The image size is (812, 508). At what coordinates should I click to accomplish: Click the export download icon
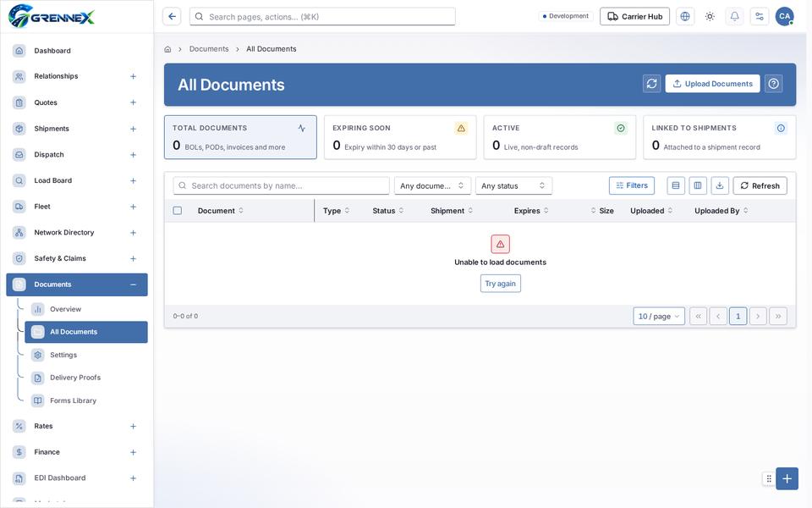click(719, 185)
